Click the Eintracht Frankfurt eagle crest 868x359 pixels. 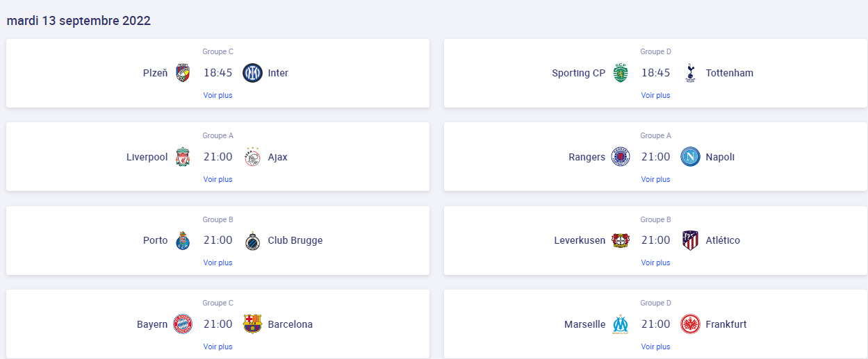coord(690,324)
